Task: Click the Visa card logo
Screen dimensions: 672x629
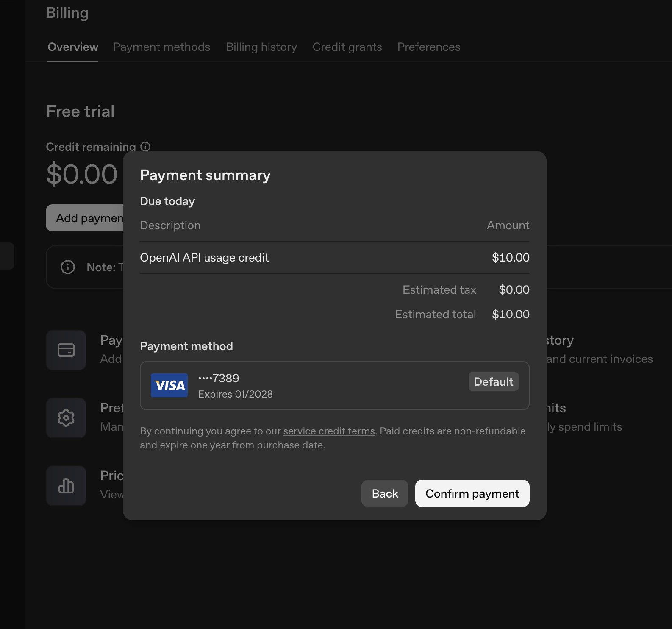Action: point(169,385)
